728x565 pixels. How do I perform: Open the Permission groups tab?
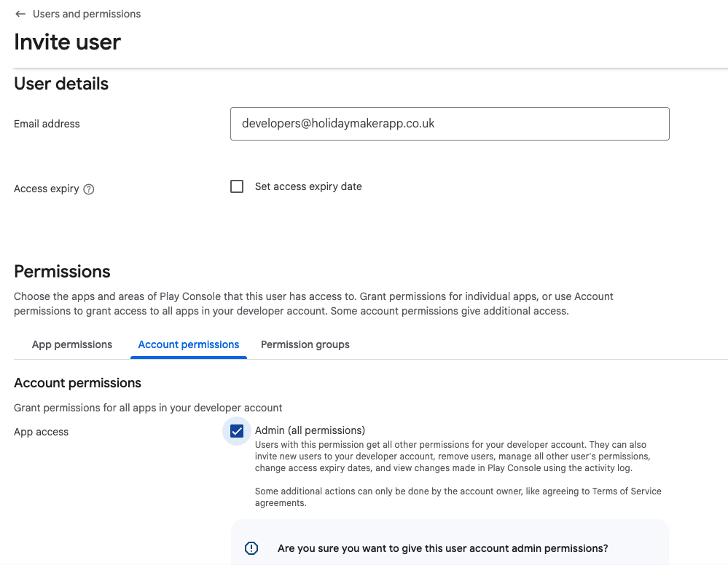tap(305, 344)
